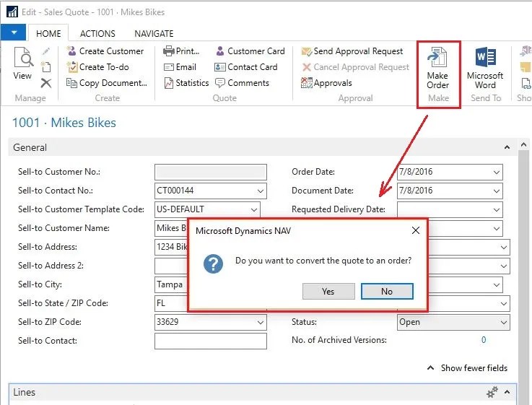Click Cancel Approval Request
This screenshot has height=405, width=532.
point(356,67)
